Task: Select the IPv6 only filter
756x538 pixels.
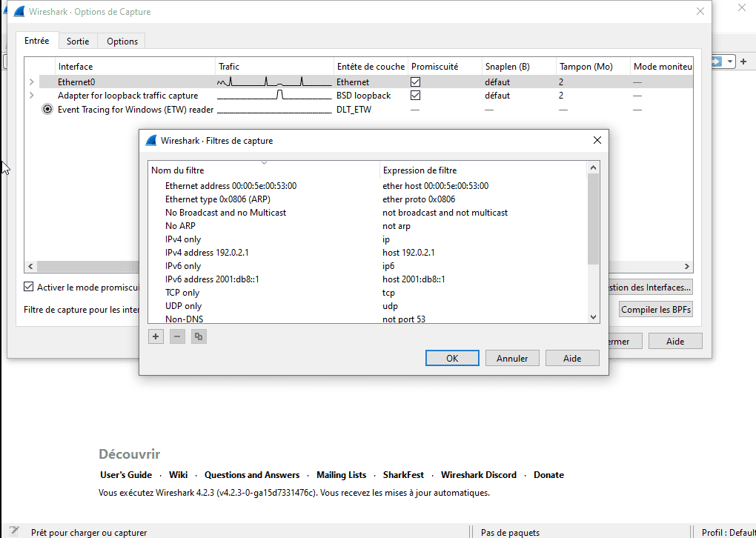Action: pyautogui.click(x=183, y=265)
